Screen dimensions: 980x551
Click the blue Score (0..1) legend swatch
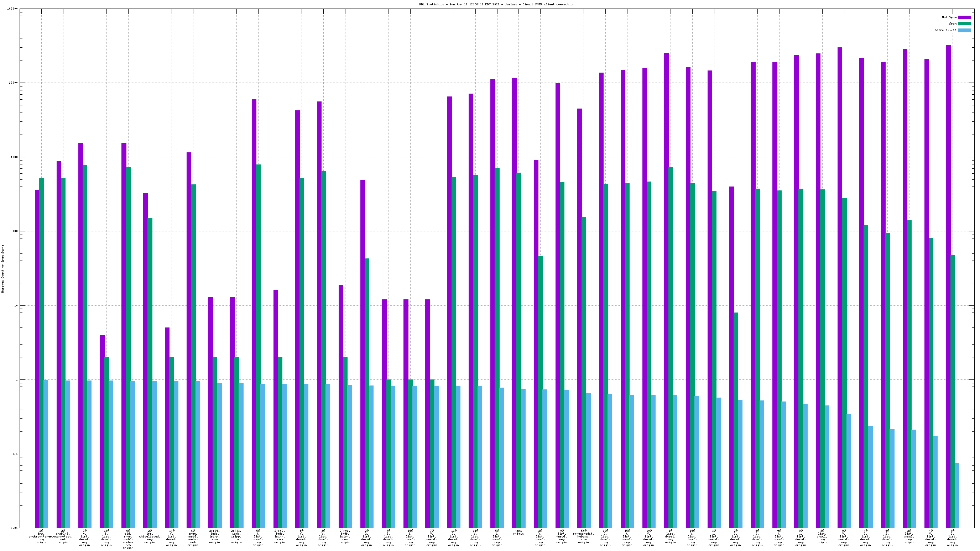click(x=964, y=30)
